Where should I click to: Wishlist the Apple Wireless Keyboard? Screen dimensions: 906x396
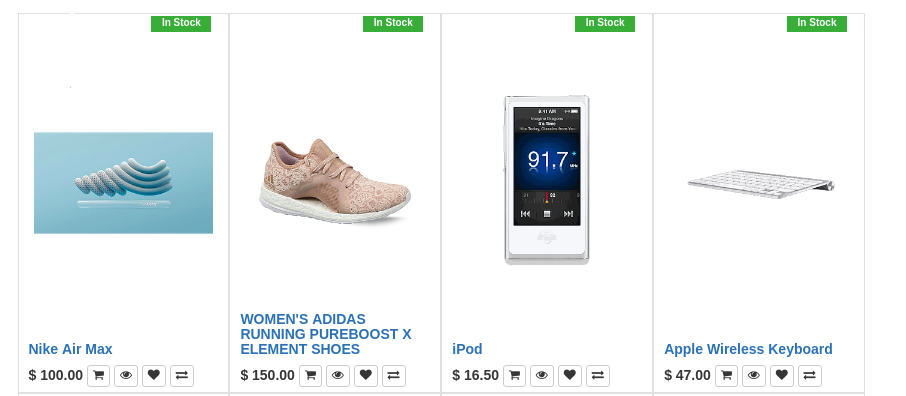click(782, 376)
